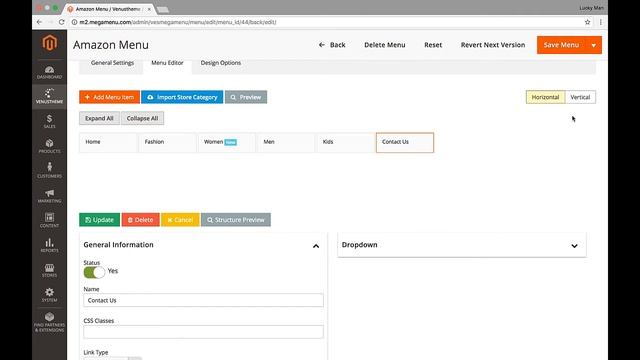Open the Stores sidebar menu
This screenshot has width=640, height=360.
click(x=49, y=270)
